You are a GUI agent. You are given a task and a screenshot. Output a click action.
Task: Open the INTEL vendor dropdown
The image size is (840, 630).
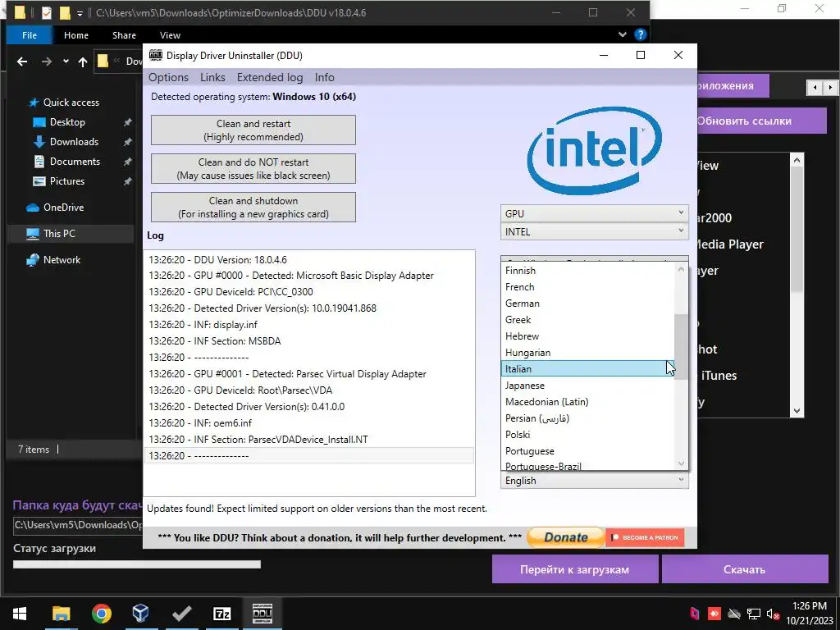595,232
